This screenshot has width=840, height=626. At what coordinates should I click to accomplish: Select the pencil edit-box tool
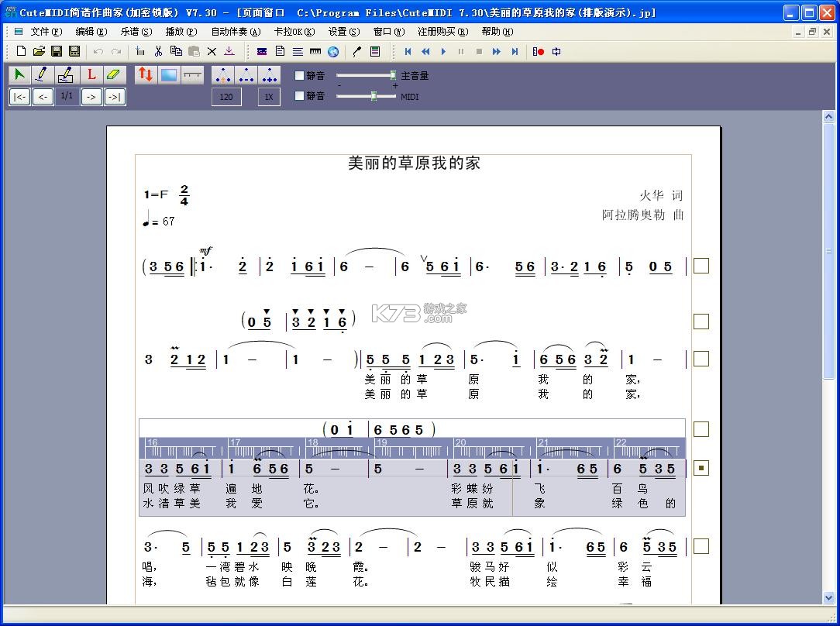(66, 75)
